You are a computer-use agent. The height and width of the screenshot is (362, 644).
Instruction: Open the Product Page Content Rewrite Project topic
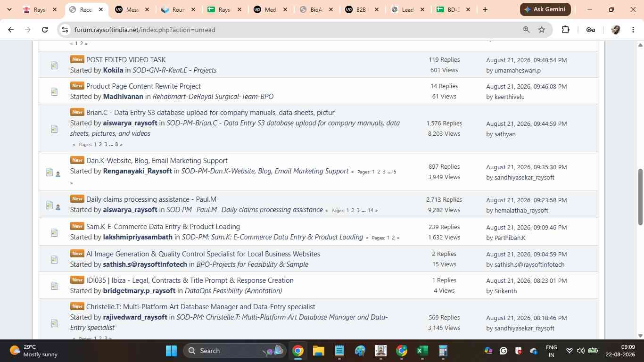[143, 86]
